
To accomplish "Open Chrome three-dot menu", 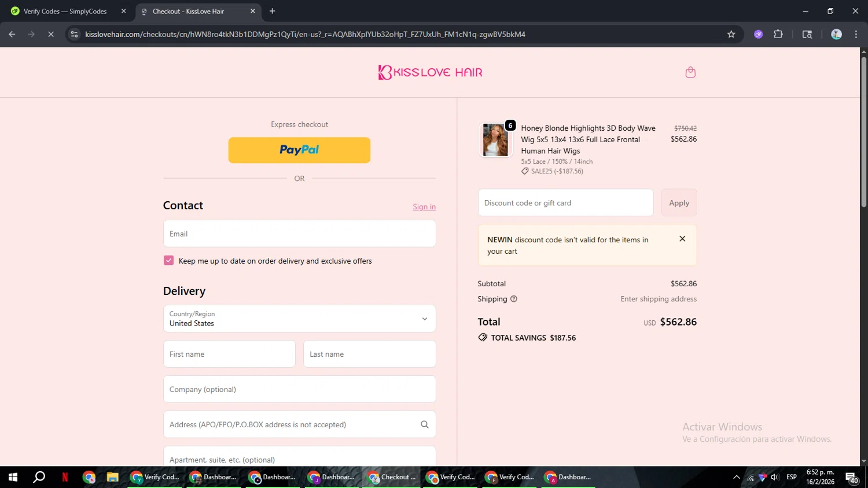I will coord(856,34).
